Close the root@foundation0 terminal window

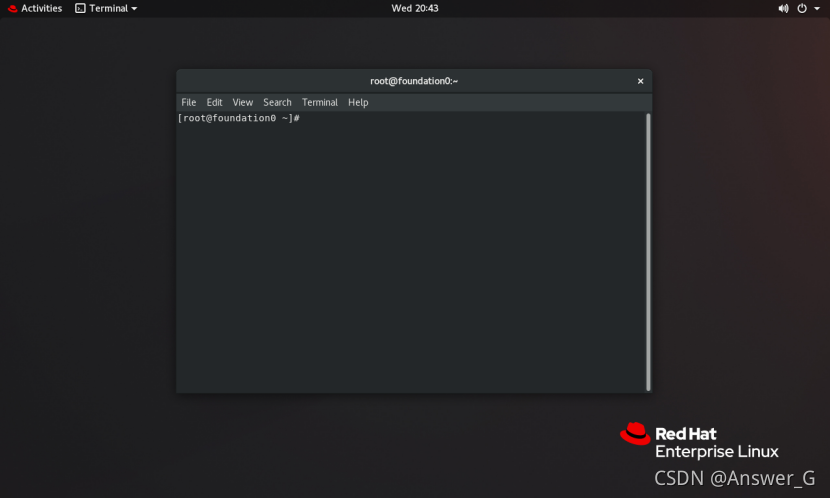[640, 81]
